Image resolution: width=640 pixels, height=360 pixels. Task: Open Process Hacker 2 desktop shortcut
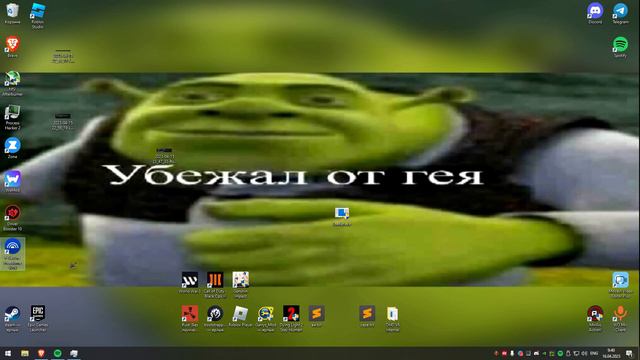pos(12,117)
